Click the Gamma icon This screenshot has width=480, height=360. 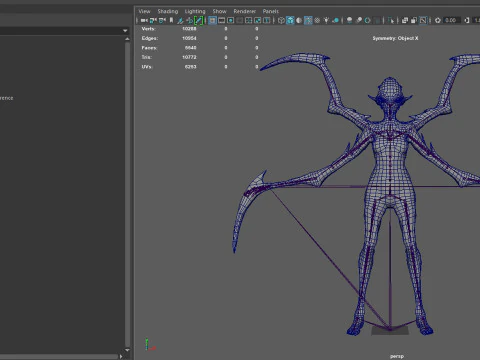[467, 21]
